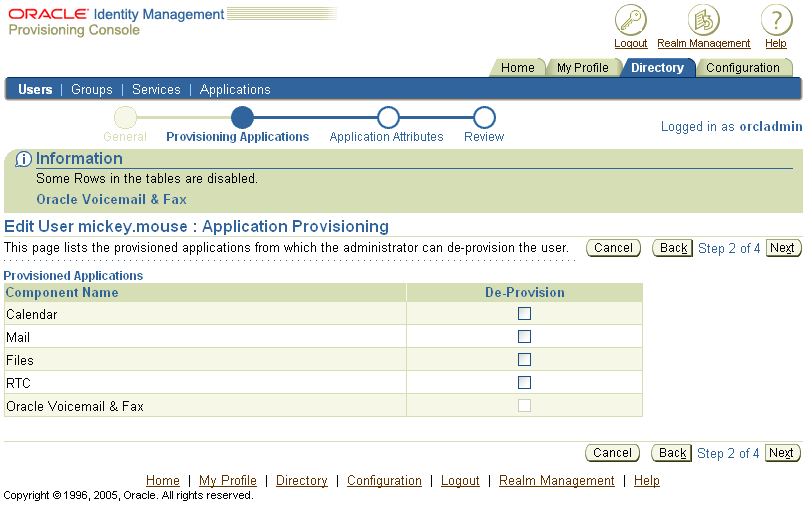The width and height of the screenshot is (808, 511).
Task: Tick the RTC De-Provision checkbox
Action: click(524, 383)
